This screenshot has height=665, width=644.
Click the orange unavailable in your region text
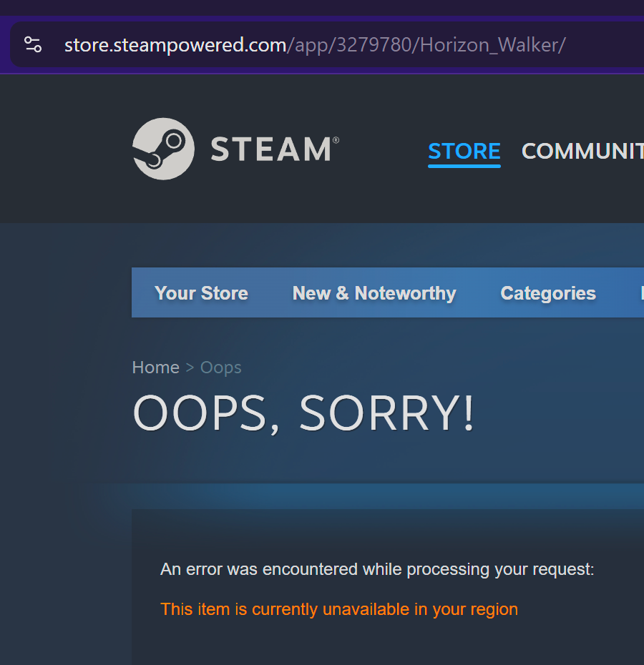339,609
